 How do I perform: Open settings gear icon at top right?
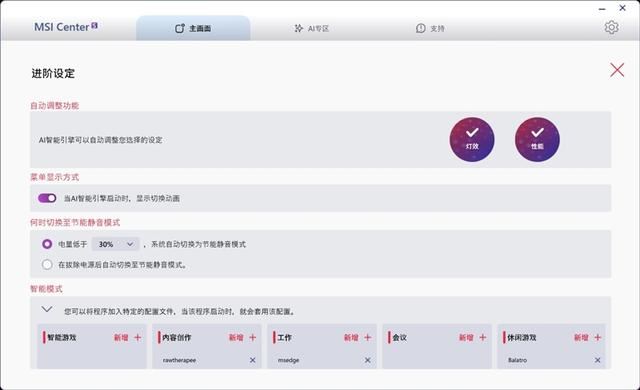611,27
